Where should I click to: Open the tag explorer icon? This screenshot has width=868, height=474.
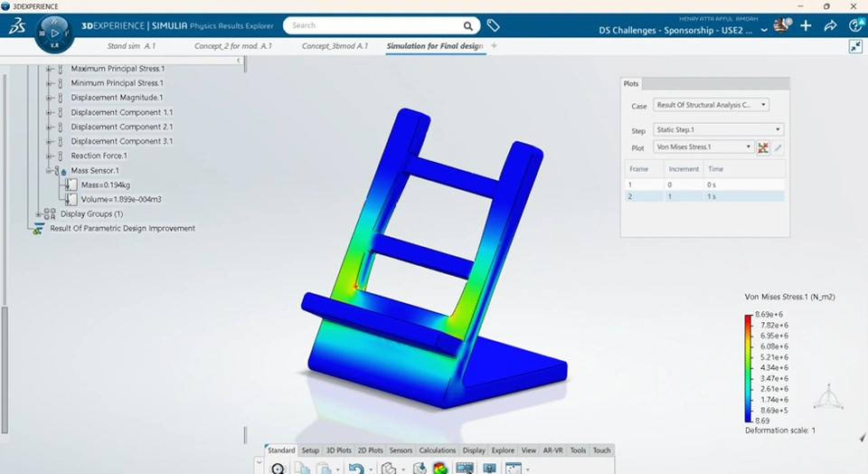(x=493, y=25)
